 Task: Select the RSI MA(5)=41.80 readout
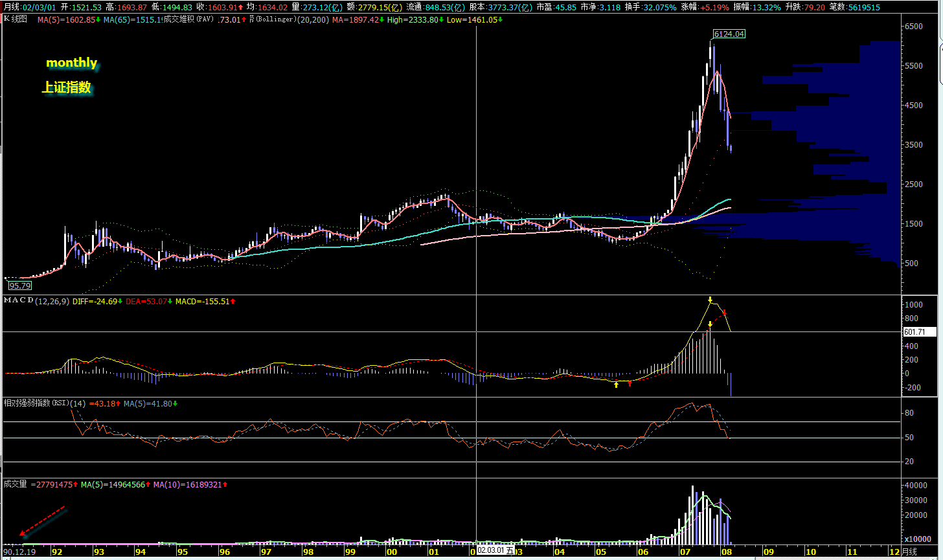(151, 403)
